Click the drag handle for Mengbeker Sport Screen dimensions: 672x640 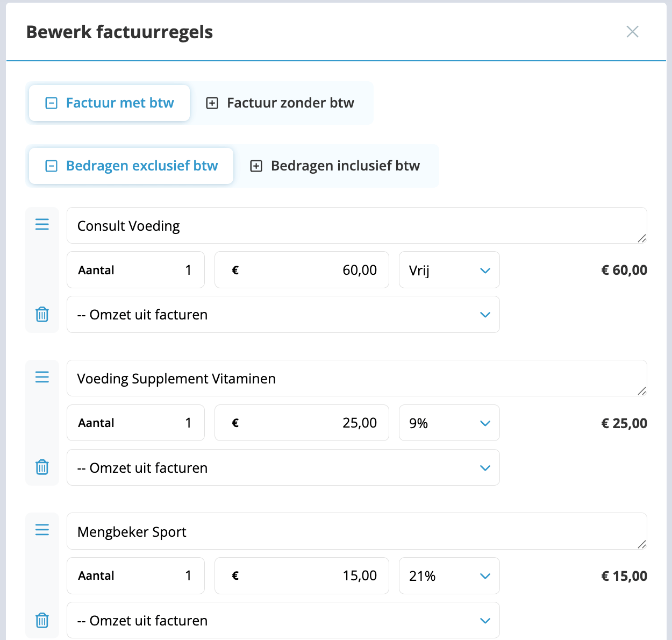click(42, 530)
